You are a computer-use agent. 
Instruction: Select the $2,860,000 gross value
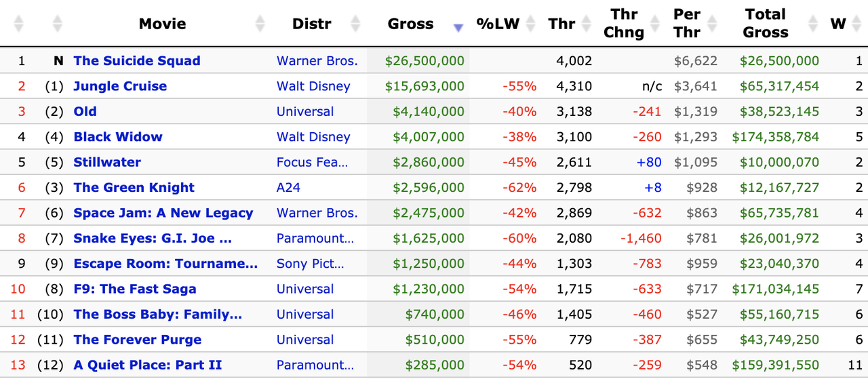point(429,162)
